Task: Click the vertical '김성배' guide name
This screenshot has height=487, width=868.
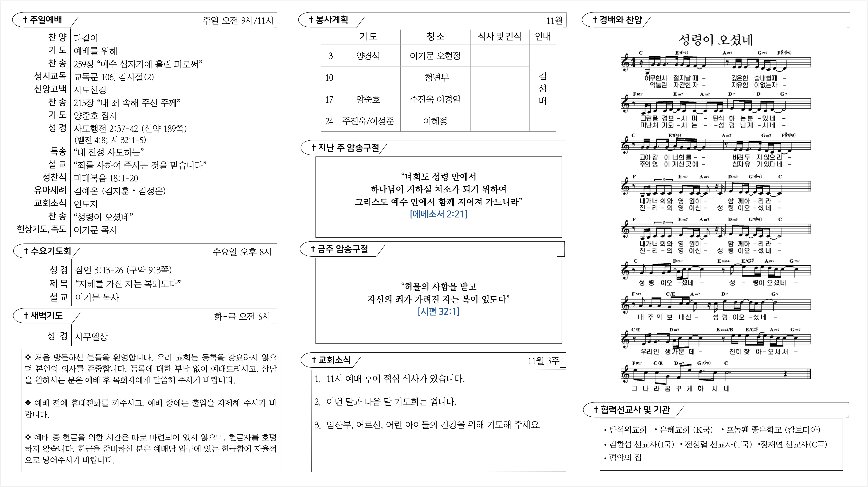Action: tap(542, 88)
